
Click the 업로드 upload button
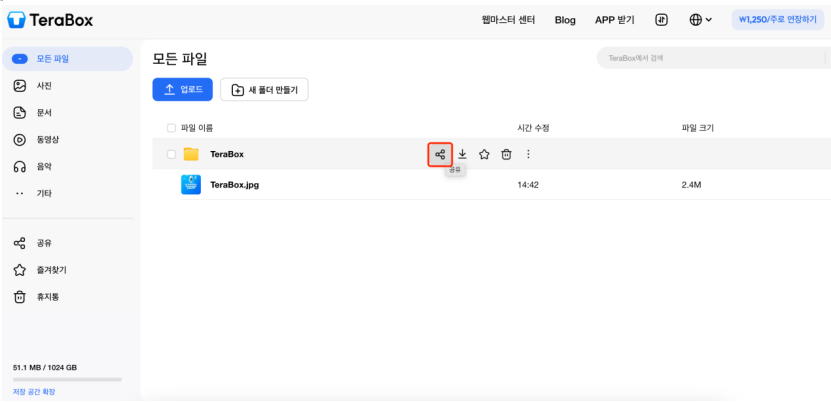182,90
